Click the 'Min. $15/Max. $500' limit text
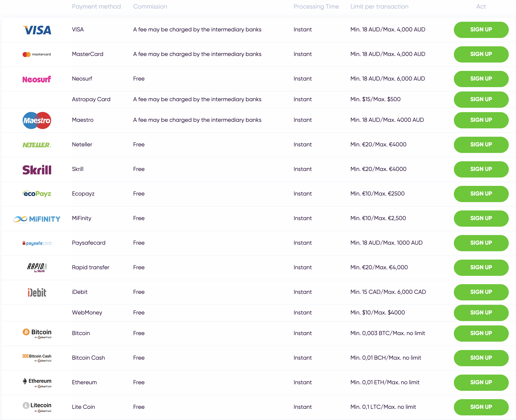 coord(375,99)
